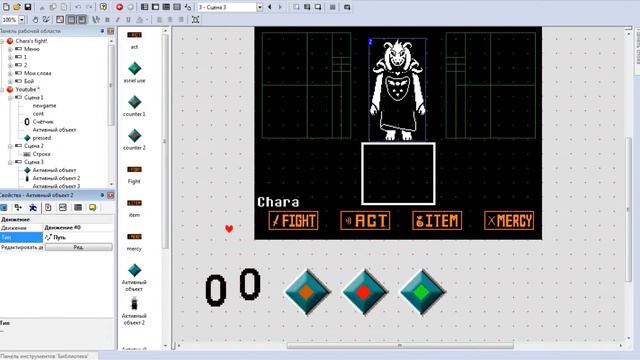The height and width of the screenshot is (360, 640).
Task: Select the Тип property row
Action: (56, 237)
